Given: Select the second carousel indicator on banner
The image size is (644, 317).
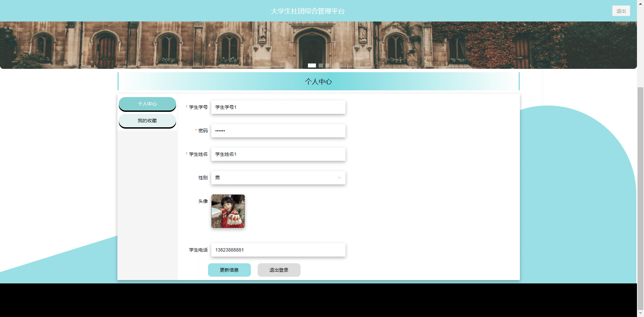Looking at the screenshot, I should (321, 65).
